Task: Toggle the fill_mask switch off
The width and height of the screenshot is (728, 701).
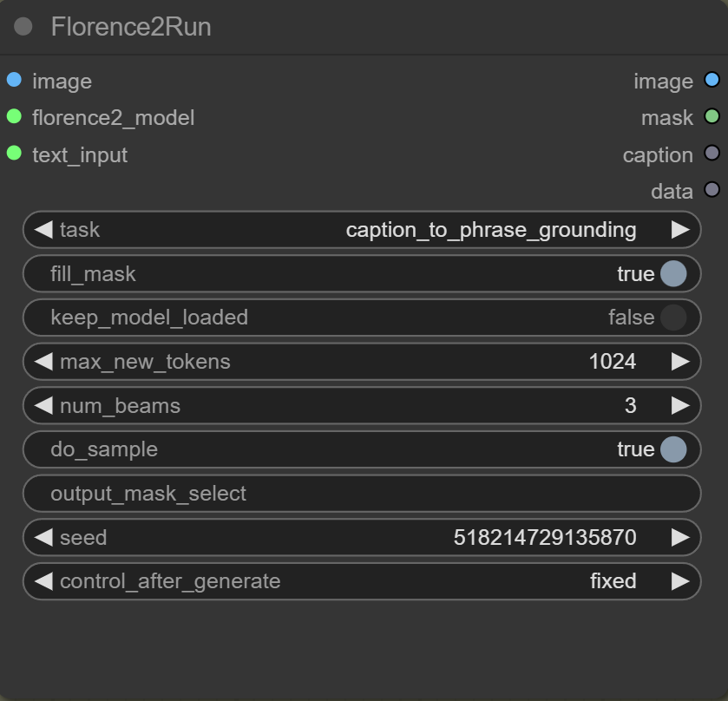Action: [x=672, y=274]
